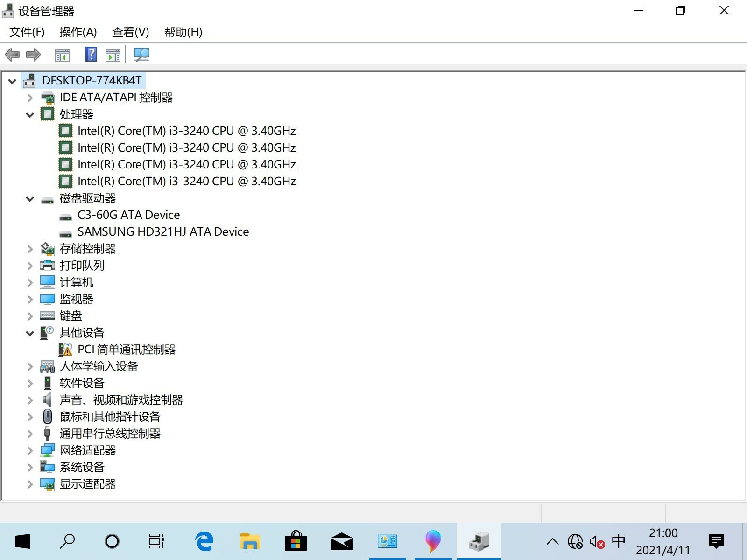Click the back arrow in toolbar

click(x=12, y=55)
